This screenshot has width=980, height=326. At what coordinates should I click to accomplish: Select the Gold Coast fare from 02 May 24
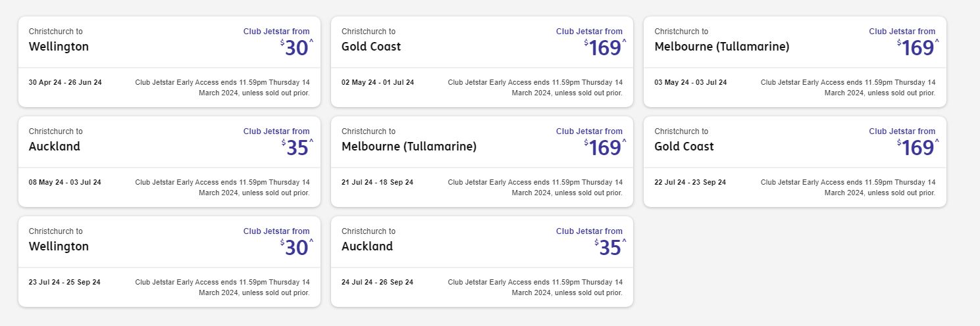371,47
